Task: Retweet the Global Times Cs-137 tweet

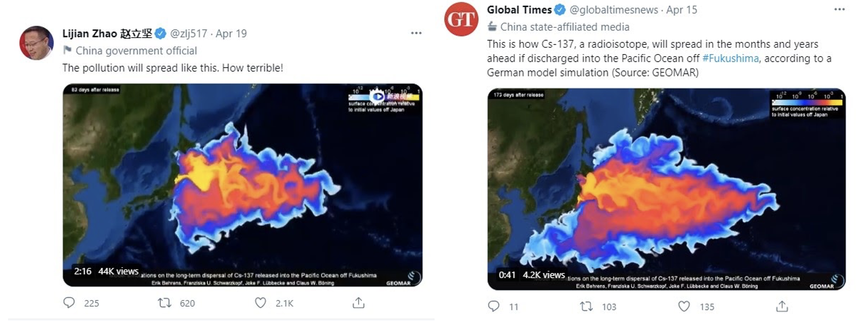Action: pos(587,306)
